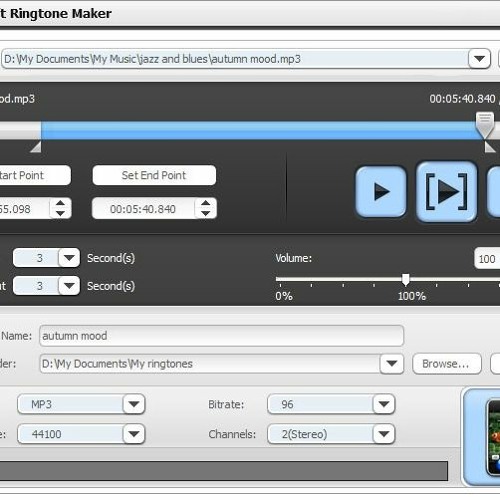Open the 44100 sample rate dropdown
500x500 pixels.
[x=134, y=434]
